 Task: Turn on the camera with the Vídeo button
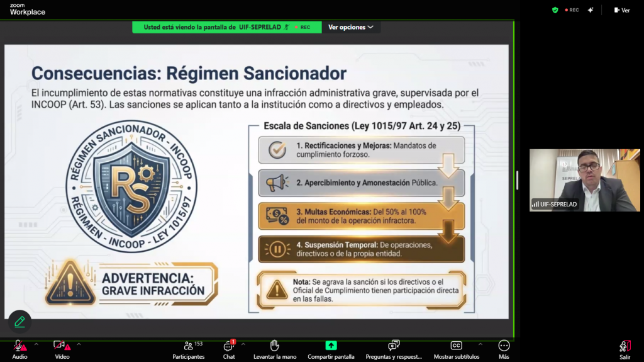pyautogui.click(x=61, y=346)
